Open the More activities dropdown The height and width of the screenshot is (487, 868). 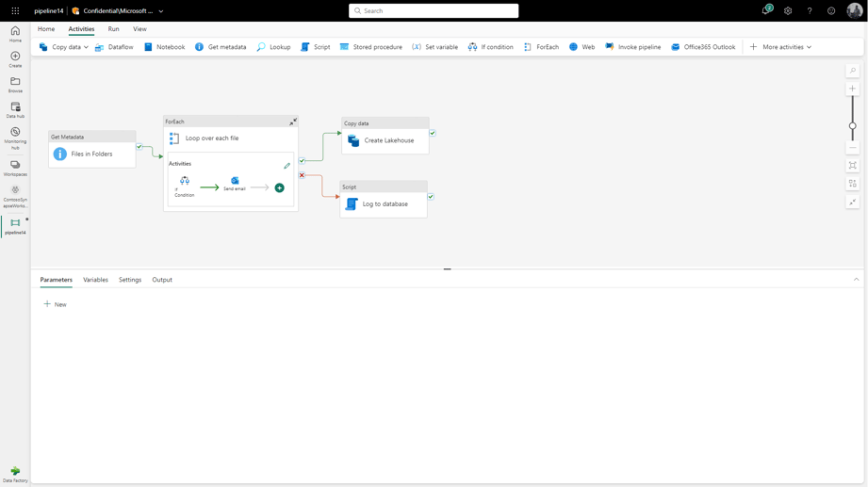coord(780,47)
